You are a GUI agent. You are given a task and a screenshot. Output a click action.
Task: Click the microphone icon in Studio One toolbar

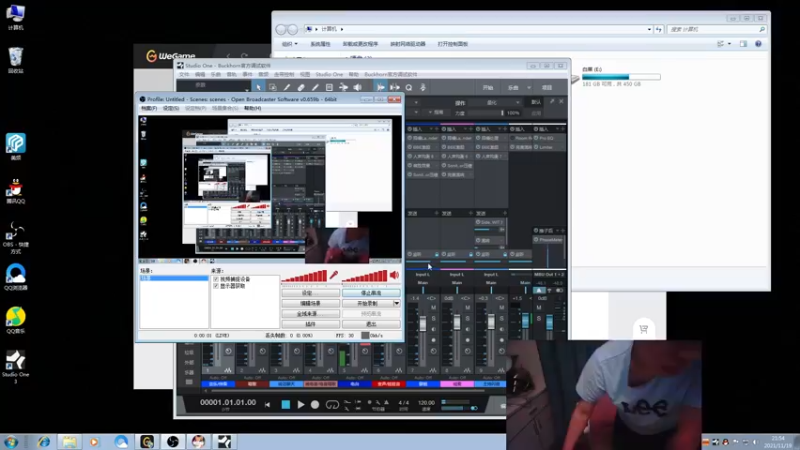[422, 87]
